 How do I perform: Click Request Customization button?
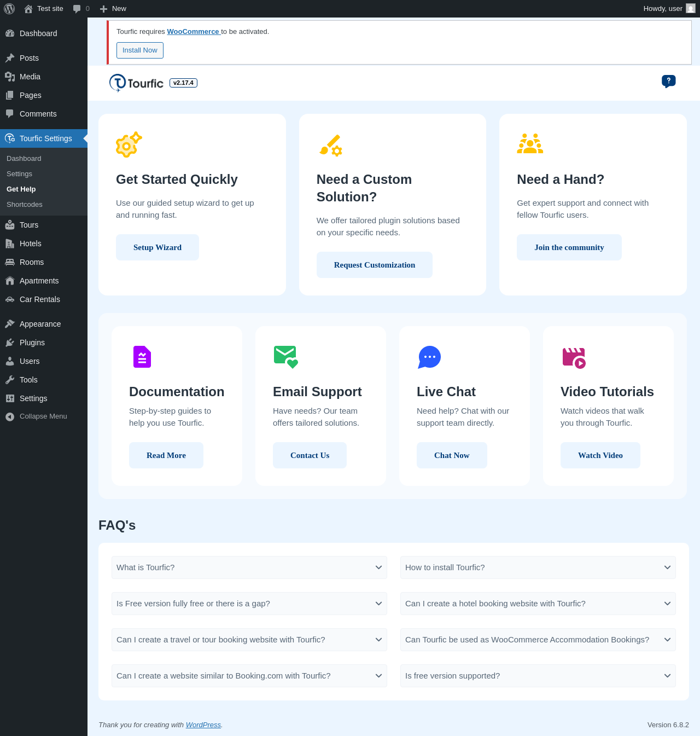point(375,265)
